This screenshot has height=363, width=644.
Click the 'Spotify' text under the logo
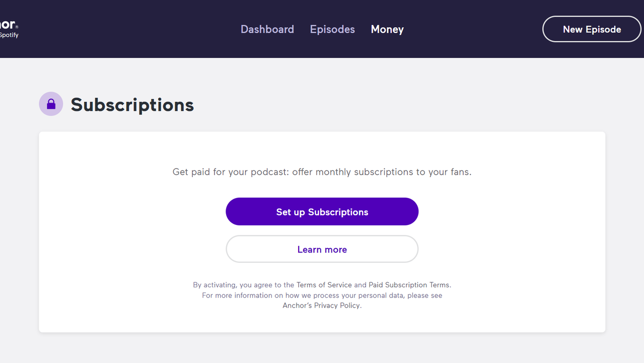tap(9, 35)
